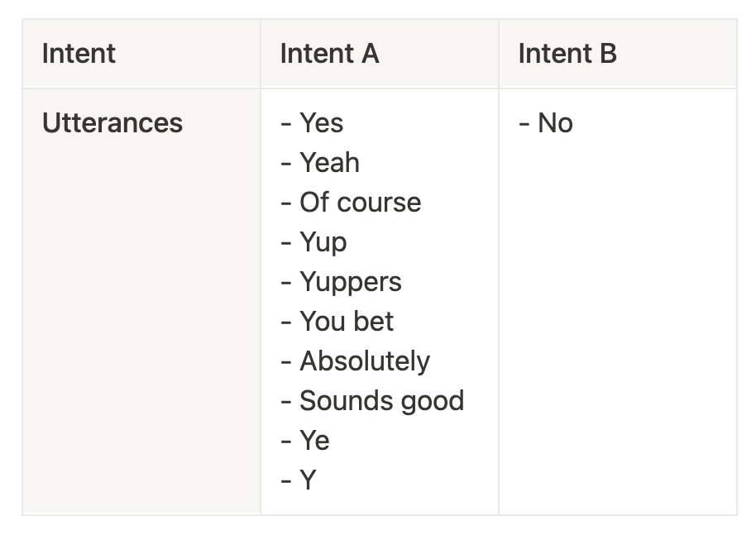Click on the "- Of course" line
Image resolution: width=756 pixels, height=559 pixels.
click(x=351, y=203)
